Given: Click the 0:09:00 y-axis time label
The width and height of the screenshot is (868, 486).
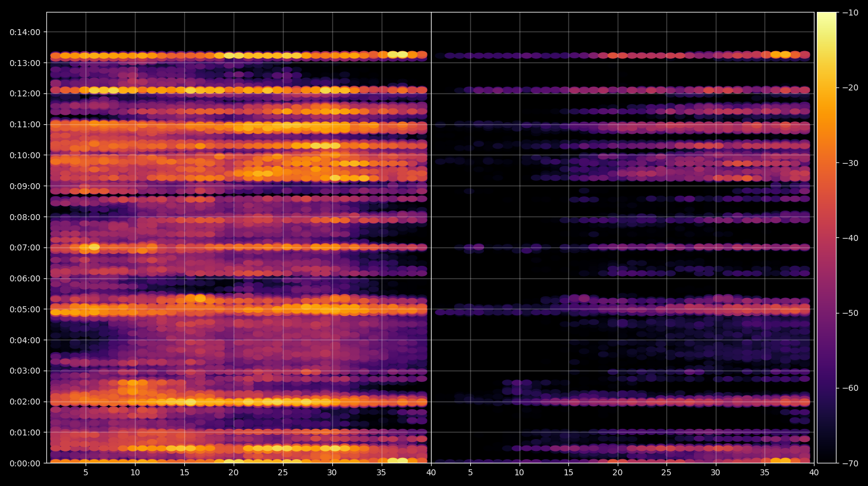Looking at the screenshot, I should point(25,186).
